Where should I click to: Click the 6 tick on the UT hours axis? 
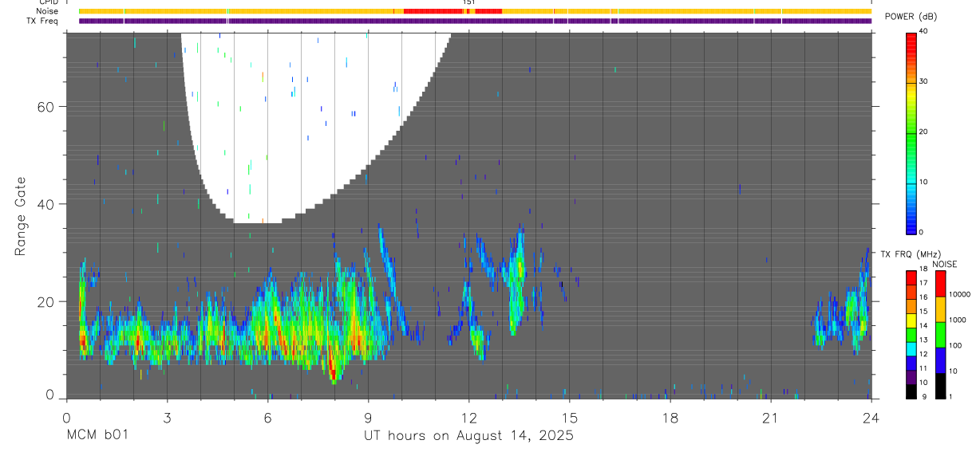pos(267,417)
